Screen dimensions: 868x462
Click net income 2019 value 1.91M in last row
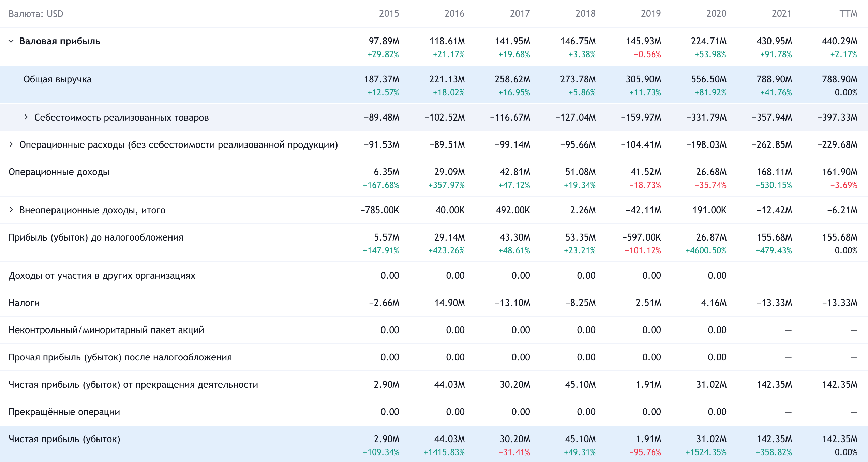648,439
